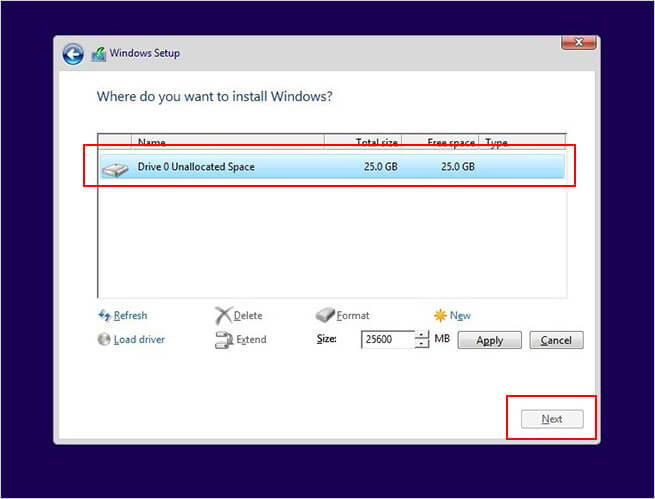This screenshot has height=499, width=655.
Task: Open the Load driver link
Action: point(139,339)
